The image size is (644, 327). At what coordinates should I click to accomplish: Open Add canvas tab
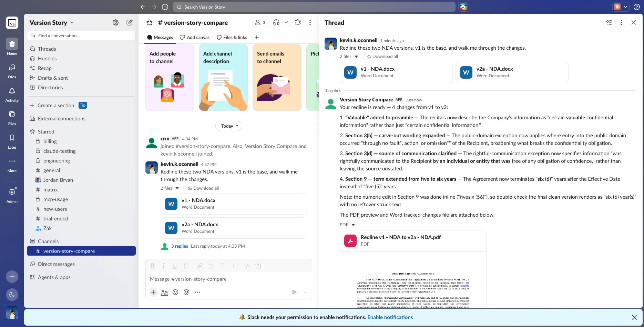point(195,37)
